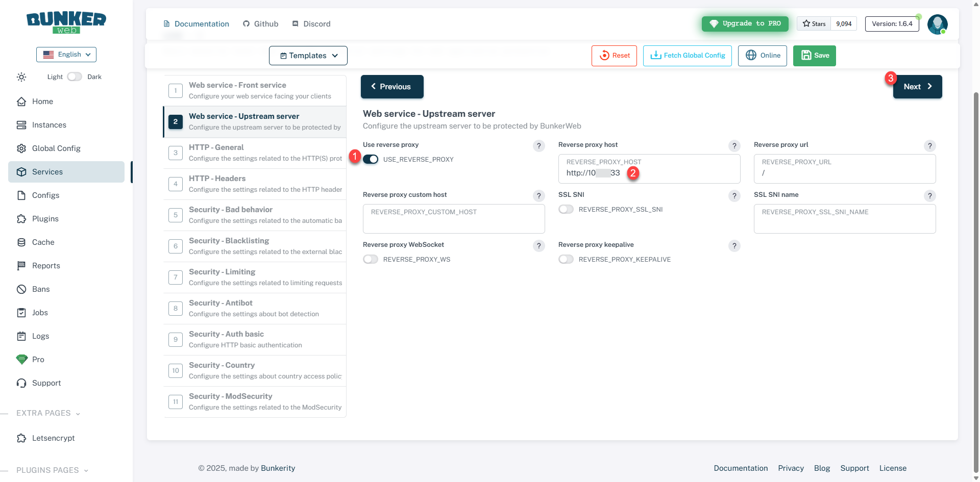Click the green Save button

(814, 56)
